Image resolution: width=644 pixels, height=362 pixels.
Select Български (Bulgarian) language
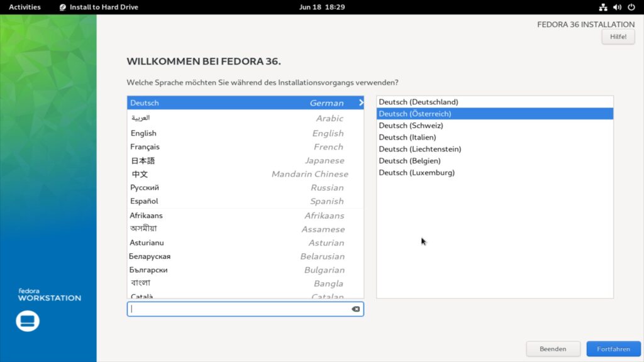tap(245, 270)
